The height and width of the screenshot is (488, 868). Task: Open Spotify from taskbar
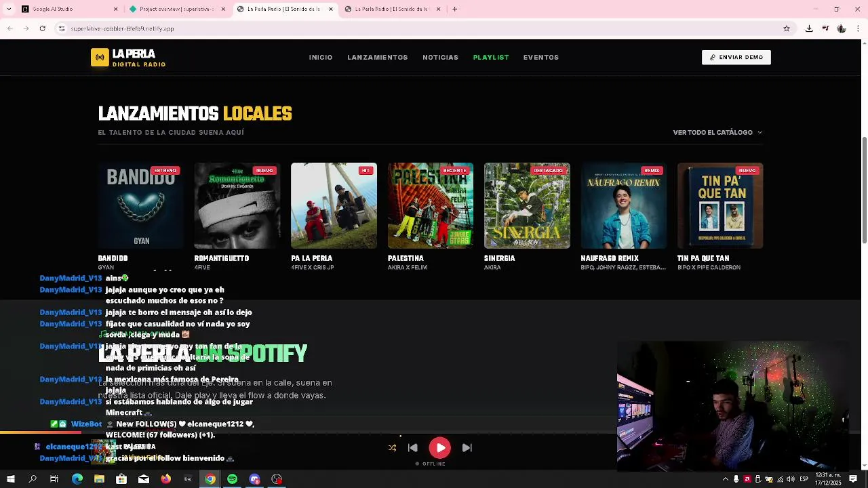[233, 479]
